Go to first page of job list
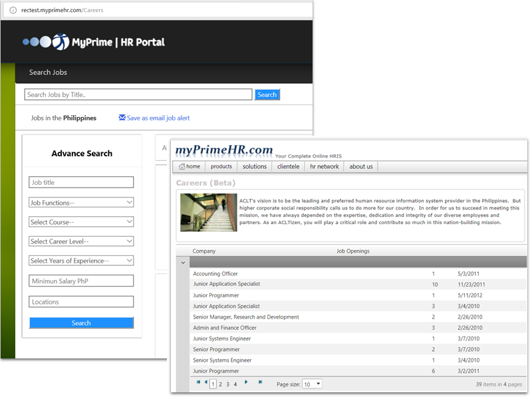This screenshot has width=532, height=399. pyautogui.click(x=198, y=382)
